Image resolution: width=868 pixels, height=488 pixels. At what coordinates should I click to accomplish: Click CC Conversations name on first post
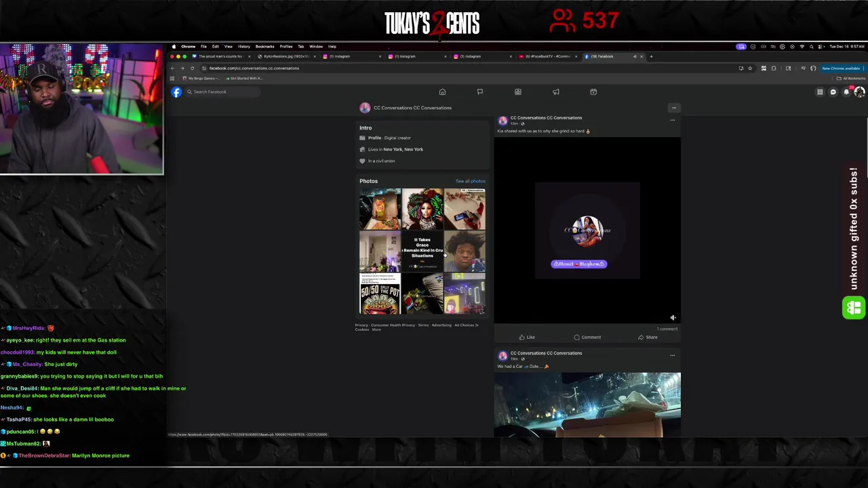(546, 118)
